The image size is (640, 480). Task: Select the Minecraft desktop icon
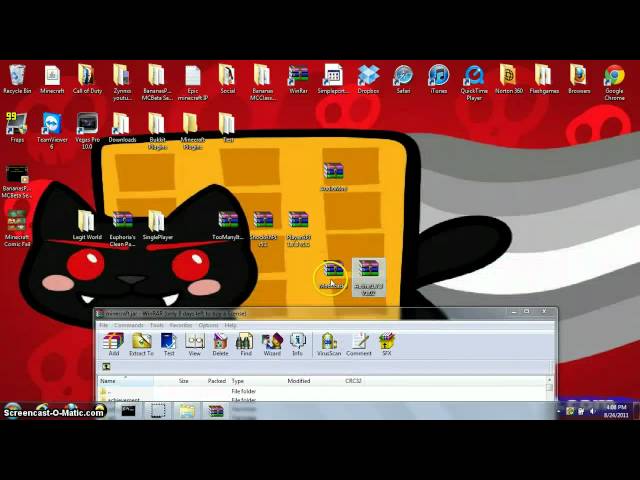[x=52, y=80]
